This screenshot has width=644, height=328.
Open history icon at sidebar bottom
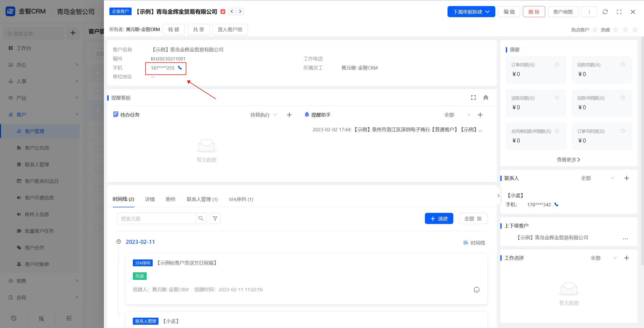[14, 318]
